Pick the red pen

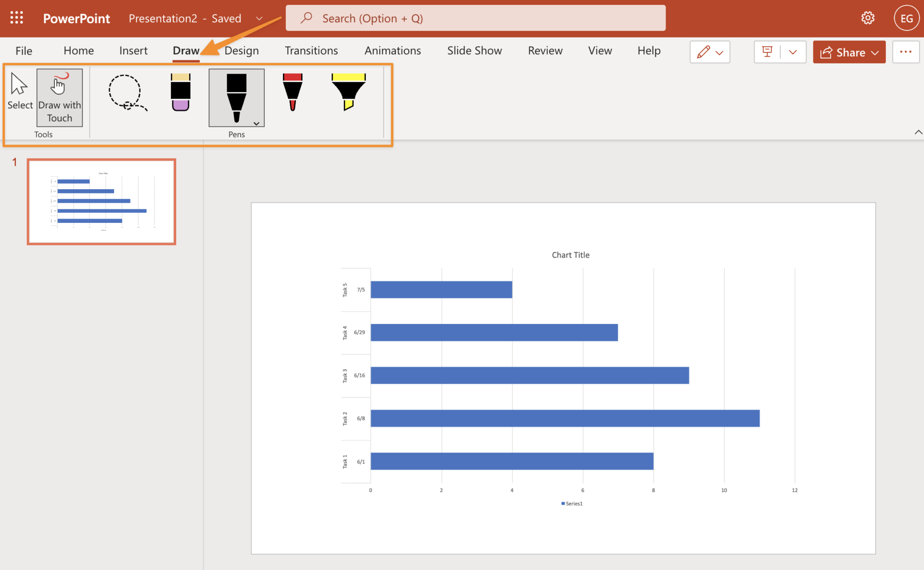tap(292, 92)
